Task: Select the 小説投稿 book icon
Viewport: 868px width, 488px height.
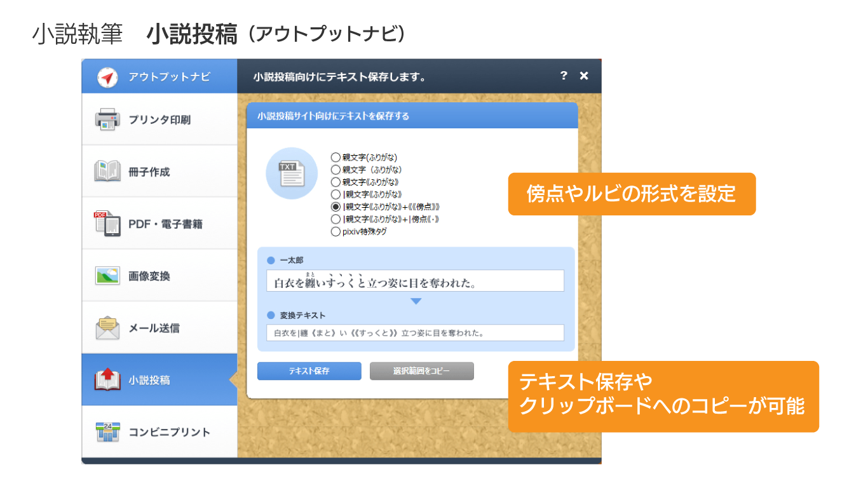Action: click(x=107, y=380)
